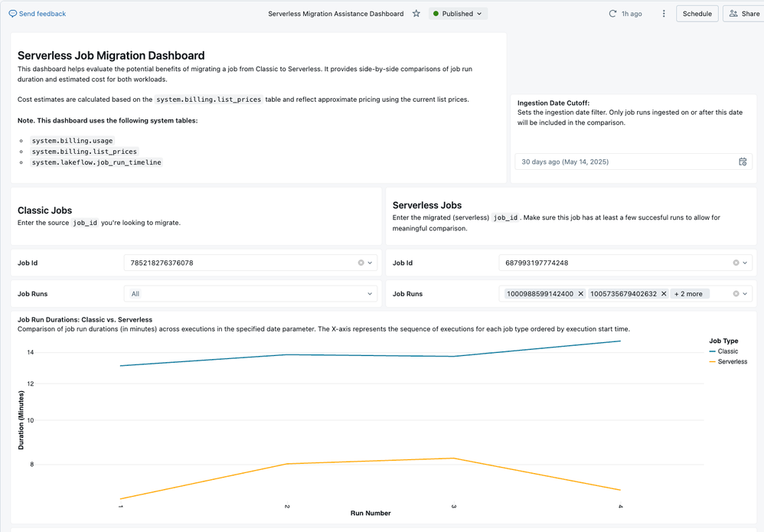Star the dashboard as favorite
Viewport: 764px width, 532px height.
[416, 14]
